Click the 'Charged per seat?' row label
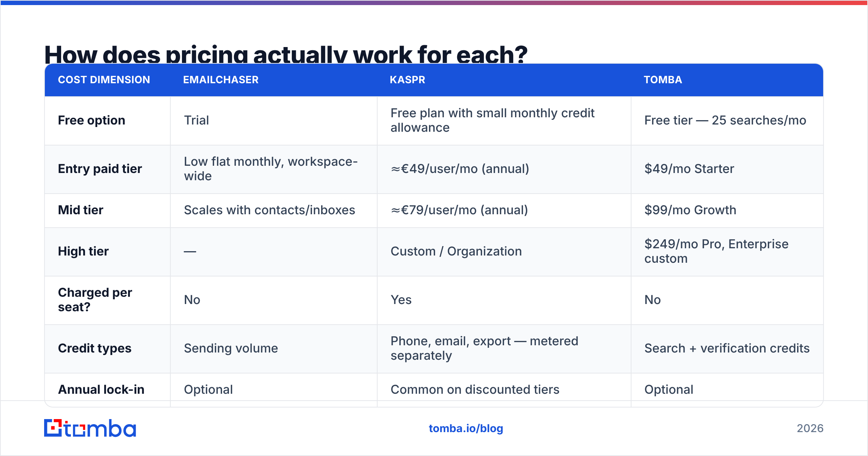The height and width of the screenshot is (456, 868). pos(95,300)
